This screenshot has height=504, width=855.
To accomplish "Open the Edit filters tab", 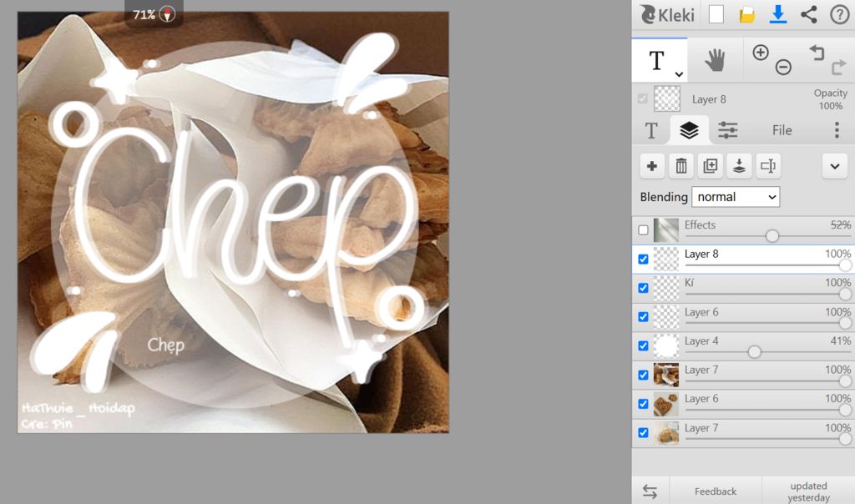I will 727,130.
